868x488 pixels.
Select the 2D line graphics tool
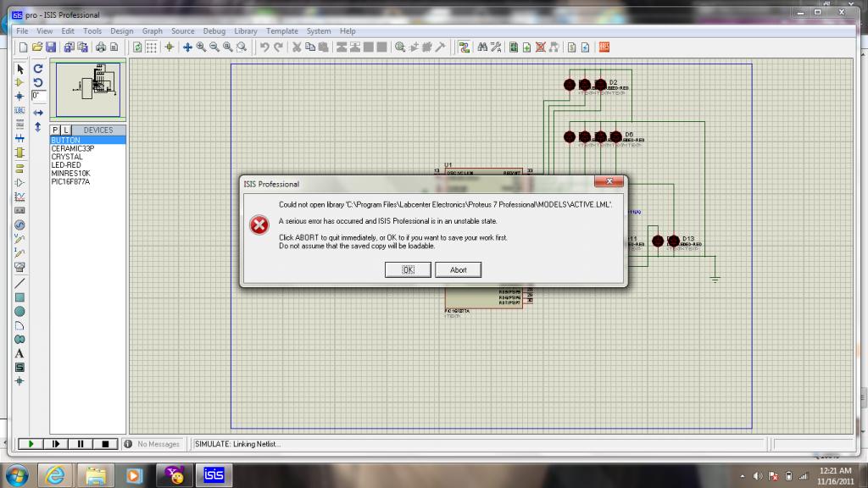point(20,283)
